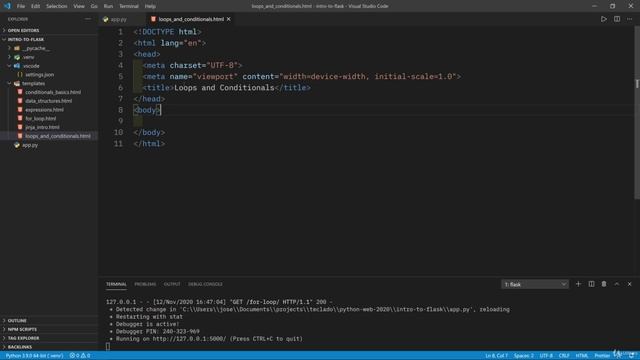
Task: Switch to the OUTPUT panel tab
Action: (172, 284)
